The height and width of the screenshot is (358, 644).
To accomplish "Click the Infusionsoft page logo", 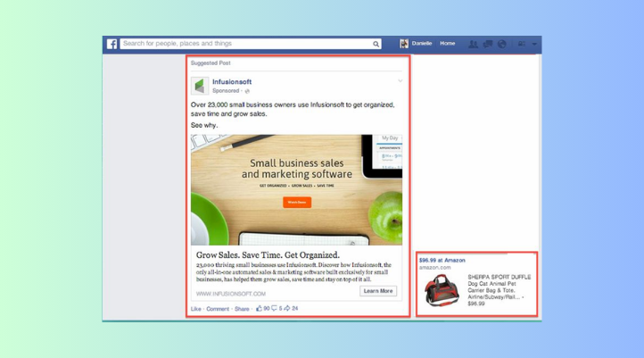I will tap(200, 86).
